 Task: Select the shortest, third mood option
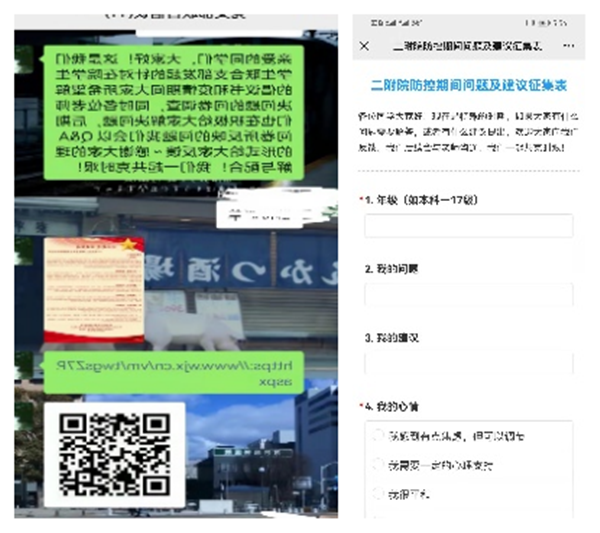pos(401,494)
